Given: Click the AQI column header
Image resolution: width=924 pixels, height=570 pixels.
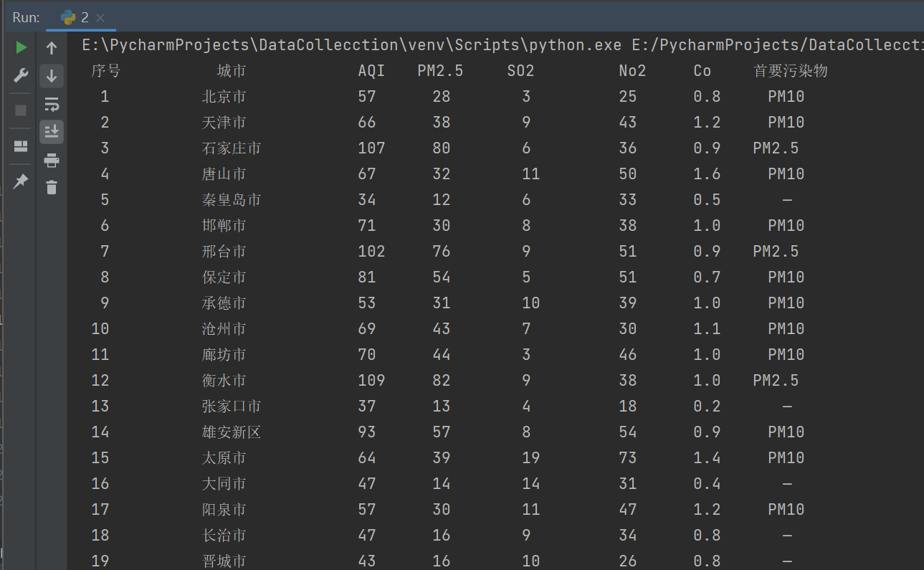Looking at the screenshot, I should point(371,71).
